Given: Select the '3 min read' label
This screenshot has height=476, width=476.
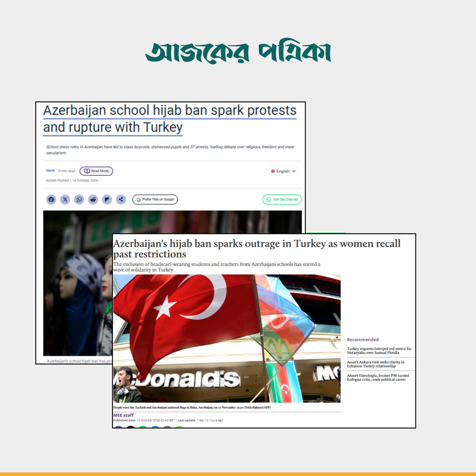Looking at the screenshot, I should [66, 171].
